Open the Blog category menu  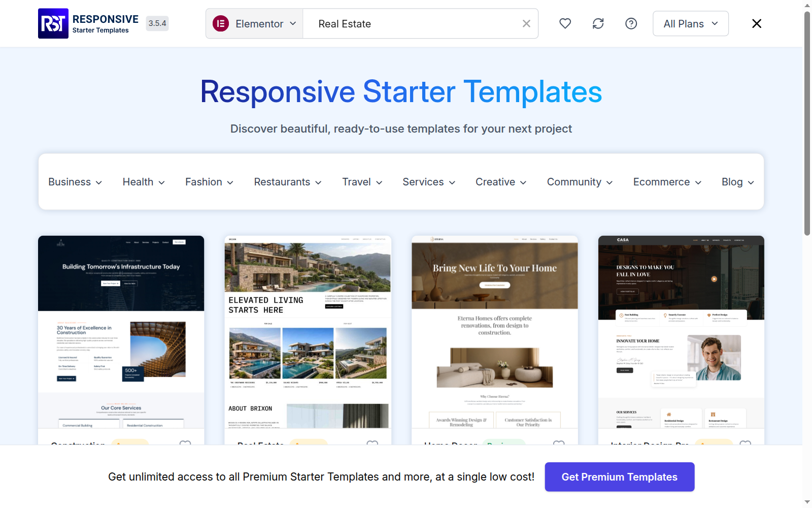click(x=738, y=182)
